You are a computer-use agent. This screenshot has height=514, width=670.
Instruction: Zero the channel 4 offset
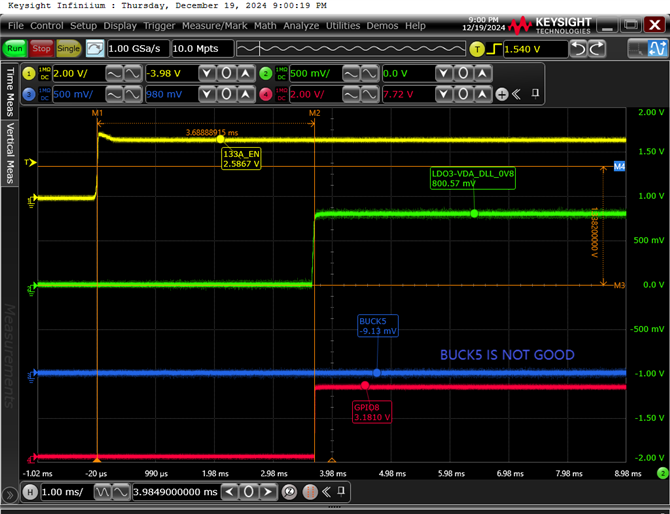(463, 94)
